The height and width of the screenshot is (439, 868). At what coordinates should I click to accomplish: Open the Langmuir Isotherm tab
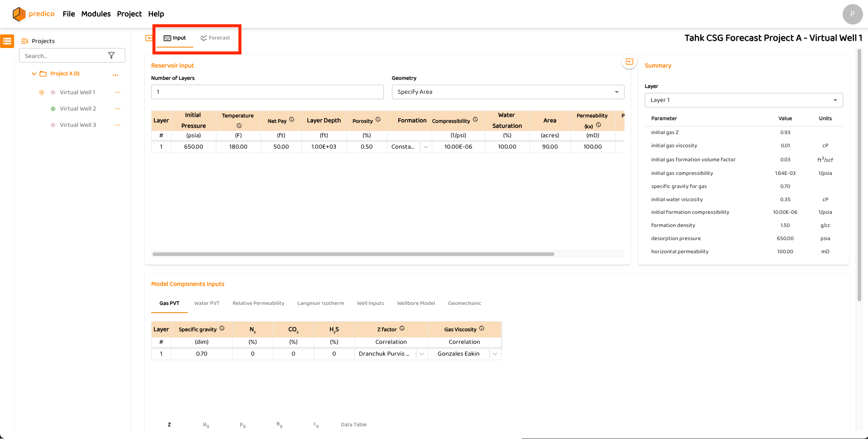pyautogui.click(x=320, y=304)
